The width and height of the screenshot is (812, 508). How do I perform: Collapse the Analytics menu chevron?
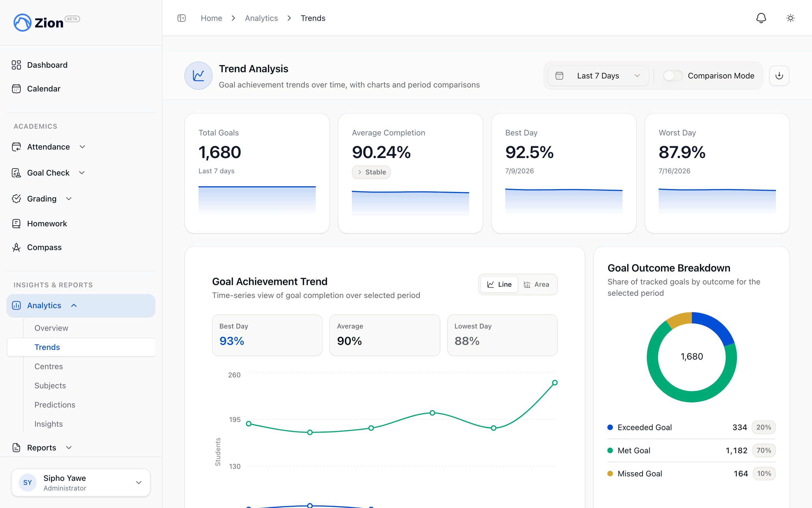click(74, 305)
